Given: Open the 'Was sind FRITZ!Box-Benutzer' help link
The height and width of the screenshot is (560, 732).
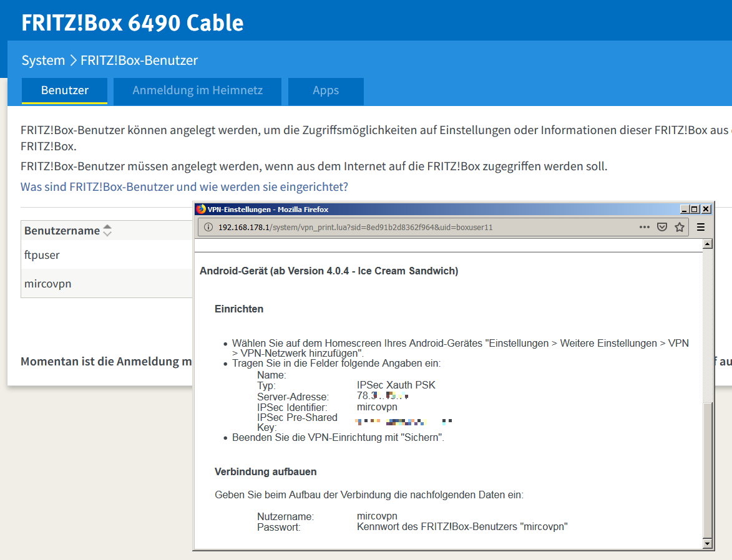Looking at the screenshot, I should pos(184,186).
